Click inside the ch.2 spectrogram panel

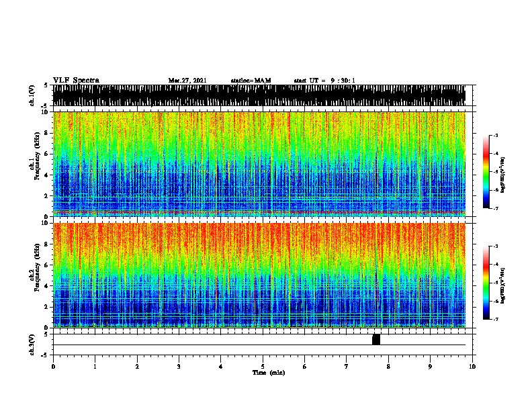coord(259,275)
